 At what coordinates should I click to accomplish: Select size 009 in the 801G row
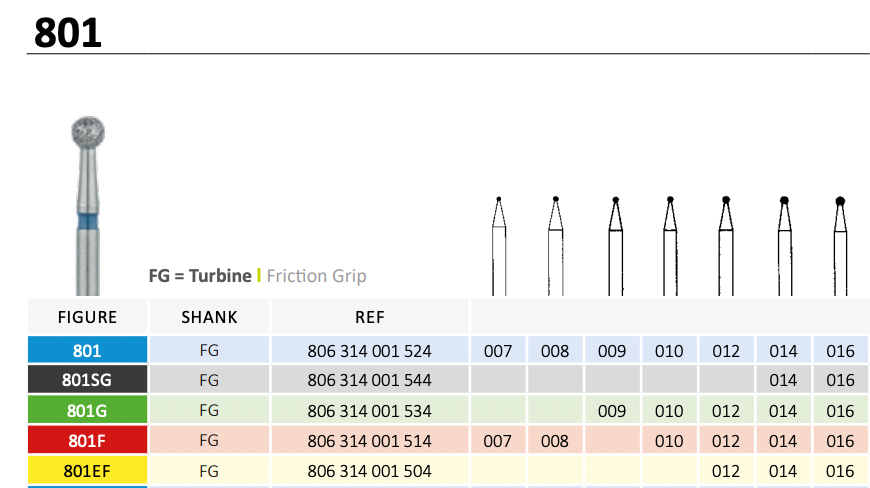pyautogui.click(x=612, y=411)
